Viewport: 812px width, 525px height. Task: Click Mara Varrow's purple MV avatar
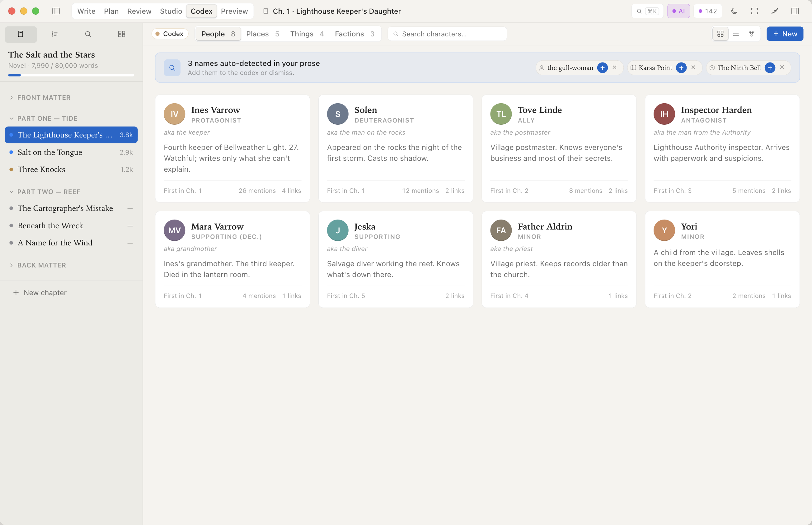point(174,230)
